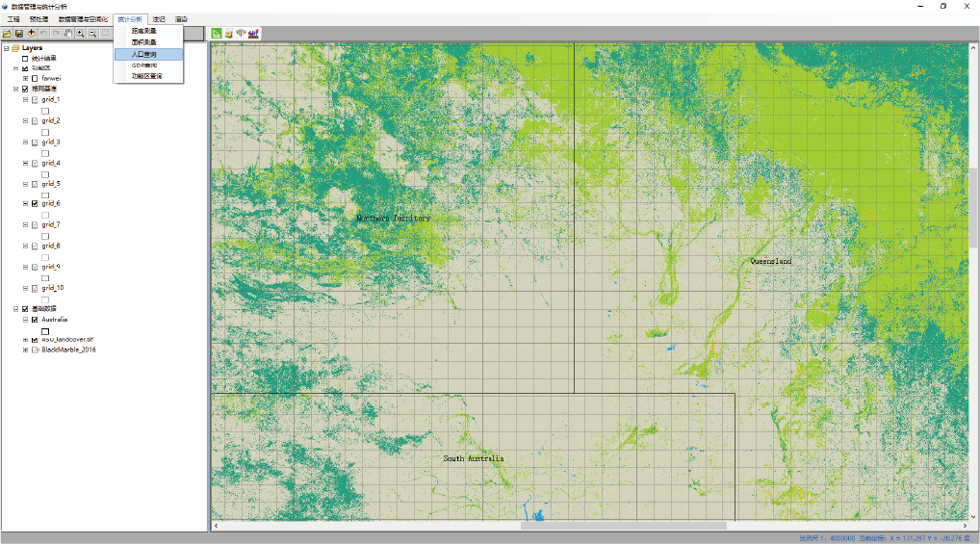Uncheck the Australia layer checkbox
Viewport: 980px width, 544px height.
pyautogui.click(x=36, y=320)
